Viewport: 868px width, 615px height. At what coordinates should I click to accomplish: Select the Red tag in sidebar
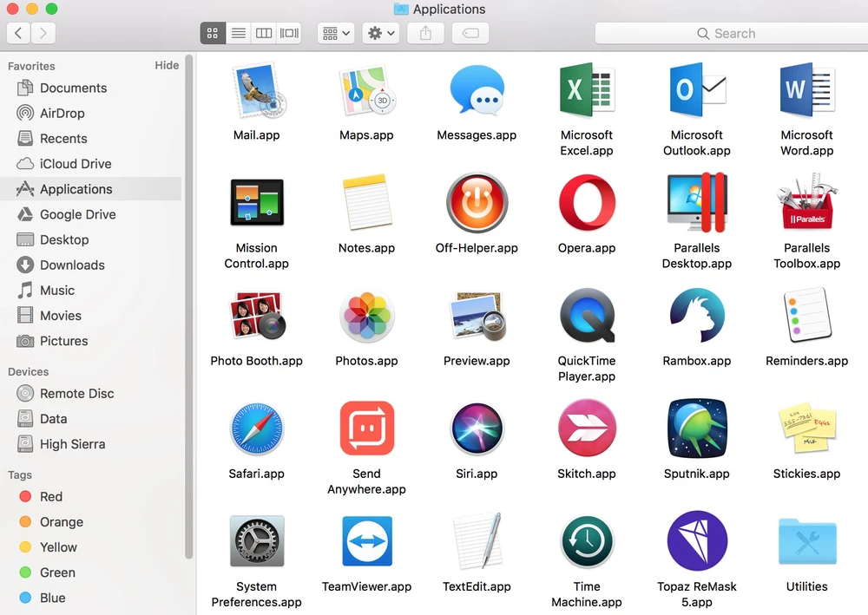51,497
